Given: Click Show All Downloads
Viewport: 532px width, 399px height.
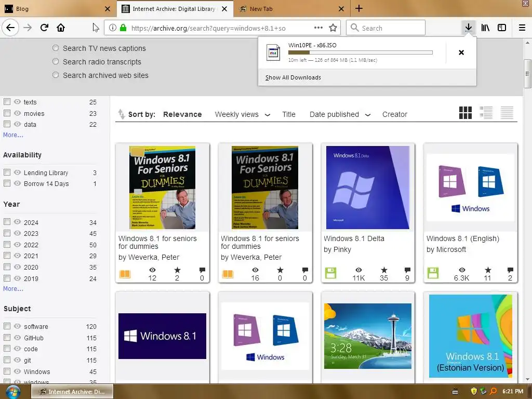Looking at the screenshot, I should coord(293,77).
